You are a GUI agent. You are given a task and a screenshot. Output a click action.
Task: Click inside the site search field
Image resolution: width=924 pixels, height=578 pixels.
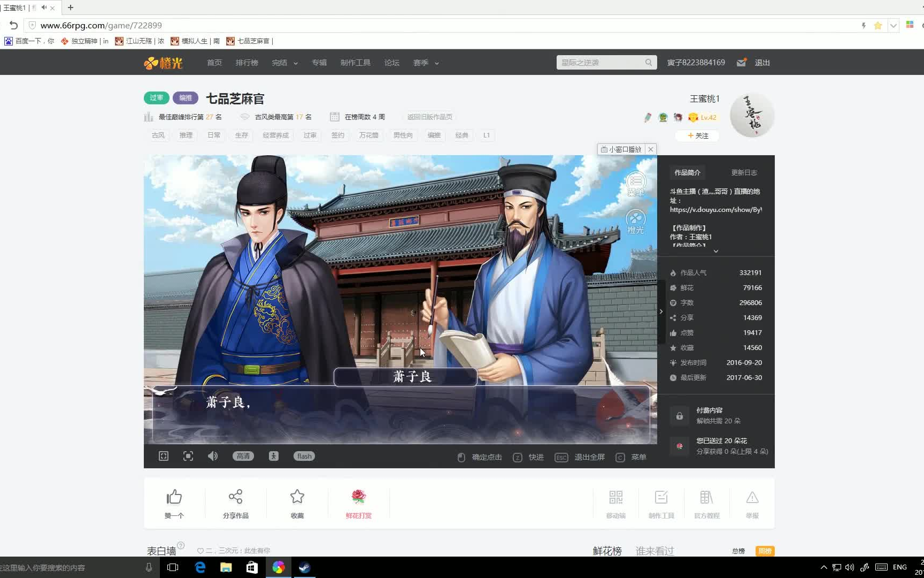[x=600, y=63]
